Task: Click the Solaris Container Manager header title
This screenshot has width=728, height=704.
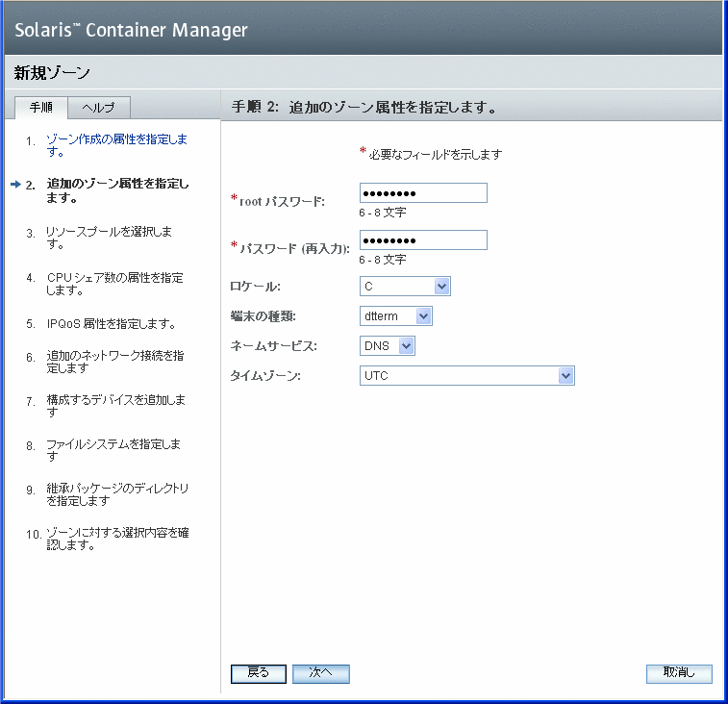Action: 132,30
